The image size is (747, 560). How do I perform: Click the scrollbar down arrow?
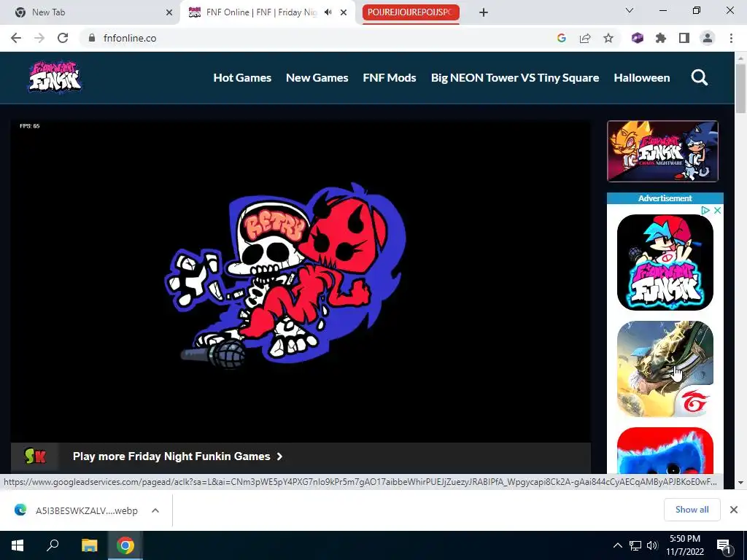point(740,483)
